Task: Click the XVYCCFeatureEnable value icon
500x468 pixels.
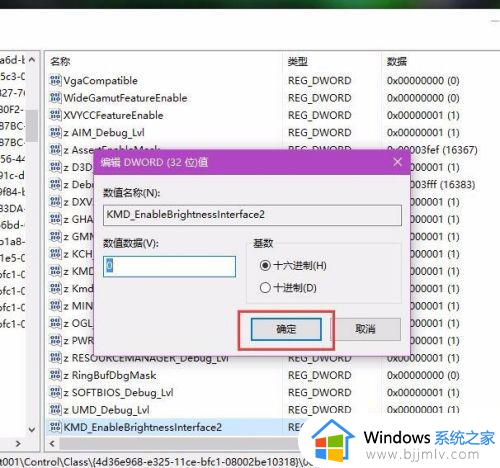Action: pos(55,115)
